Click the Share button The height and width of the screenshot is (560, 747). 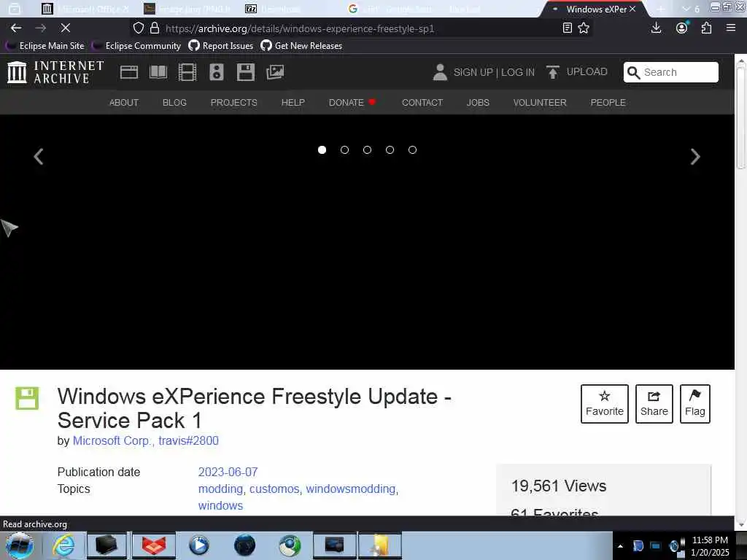654,404
